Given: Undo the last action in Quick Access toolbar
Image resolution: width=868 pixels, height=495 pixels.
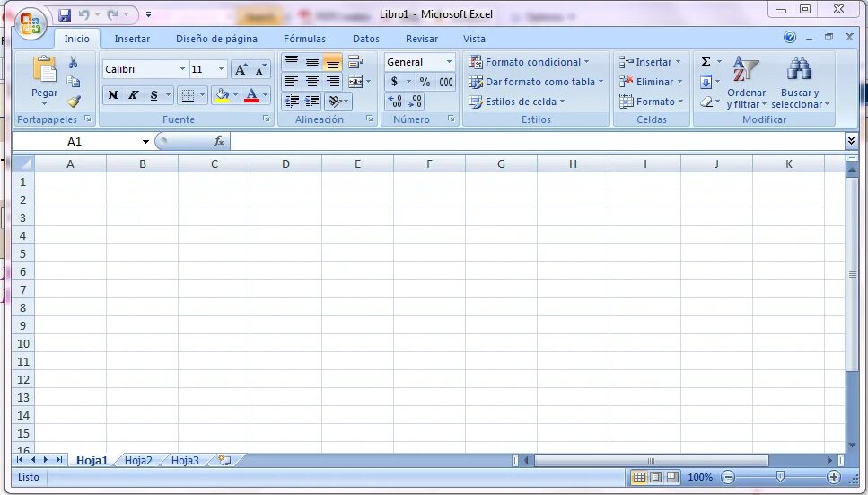Looking at the screenshot, I should tap(84, 15).
